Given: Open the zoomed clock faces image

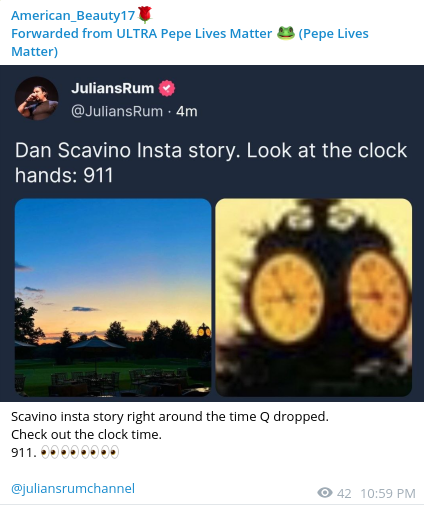Looking at the screenshot, I should pyautogui.click(x=314, y=297).
